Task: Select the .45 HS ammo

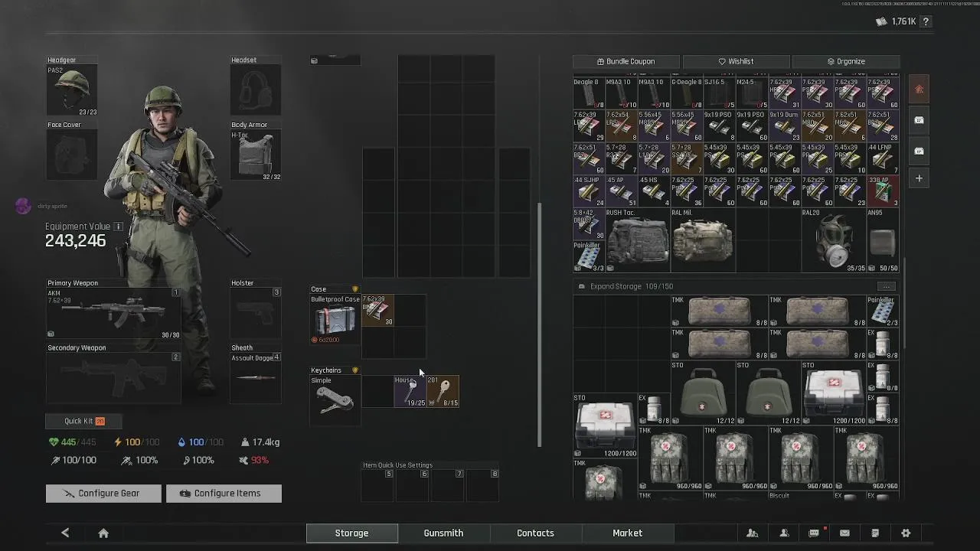Action: 654,191
